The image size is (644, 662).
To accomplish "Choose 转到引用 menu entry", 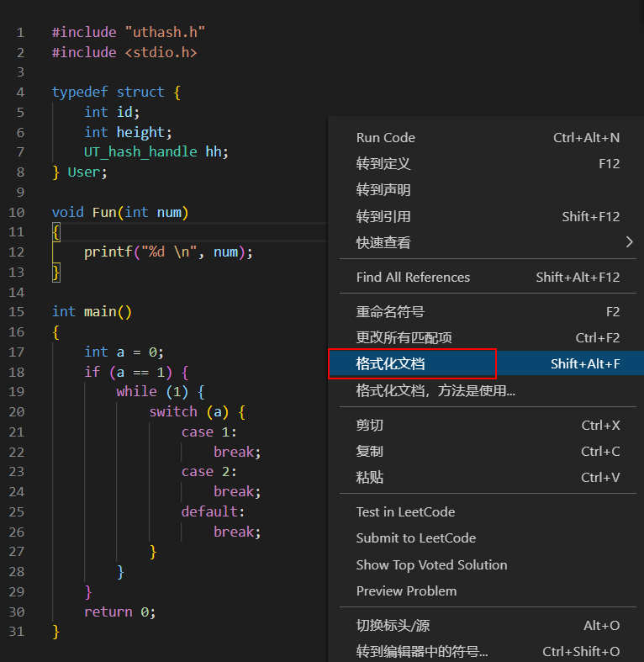I will (x=488, y=216).
